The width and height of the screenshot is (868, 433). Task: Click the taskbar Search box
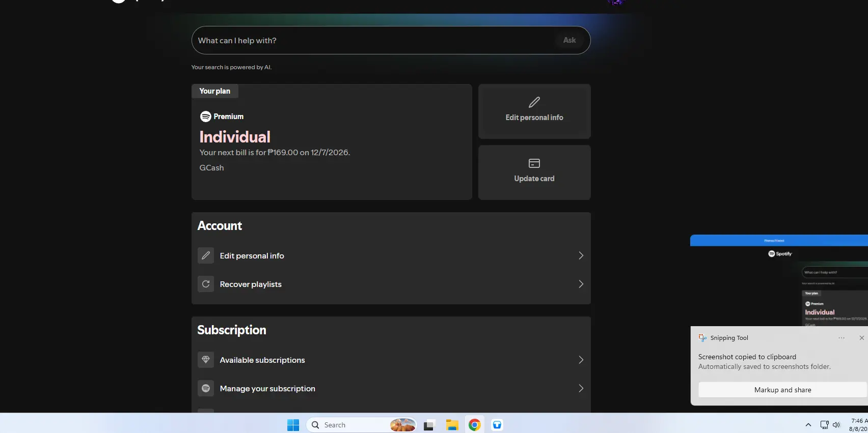pos(362,425)
